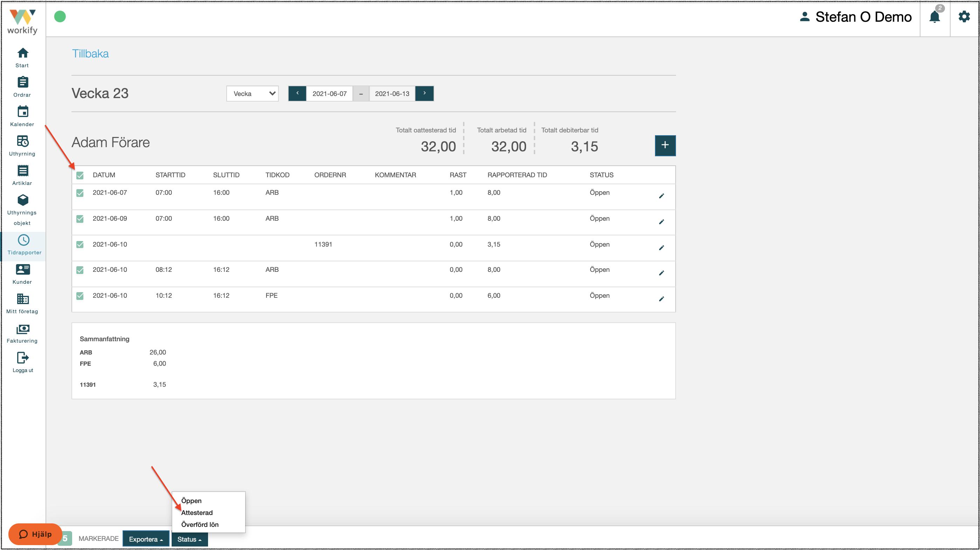Click the RAST column header
The height and width of the screenshot is (550, 980).
point(458,175)
